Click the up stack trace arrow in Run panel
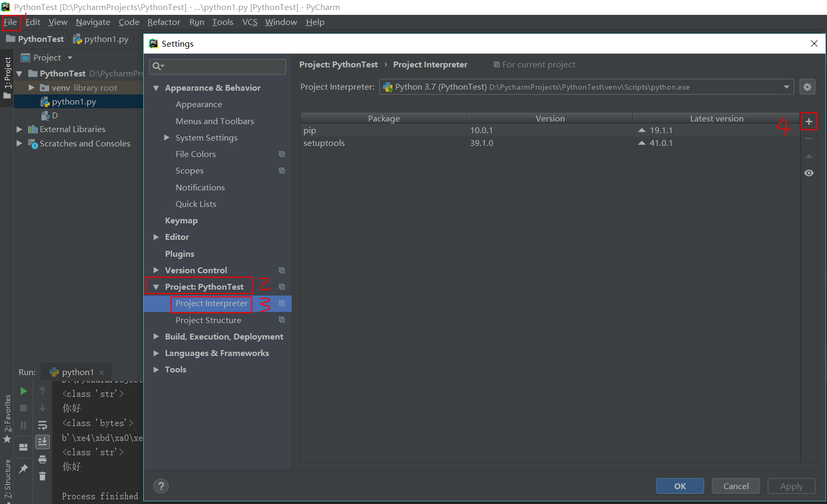Screen dimensions: 827x504 42,391
